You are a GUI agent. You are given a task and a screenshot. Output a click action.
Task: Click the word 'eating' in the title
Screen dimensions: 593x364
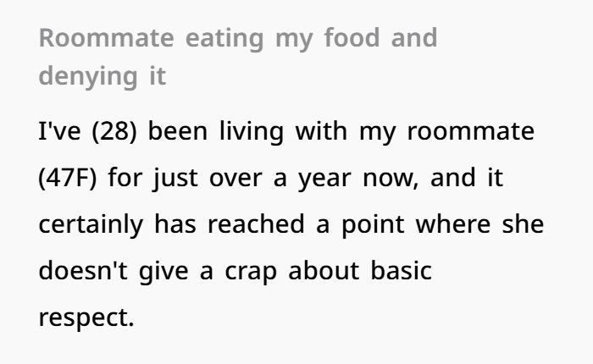[224, 39]
